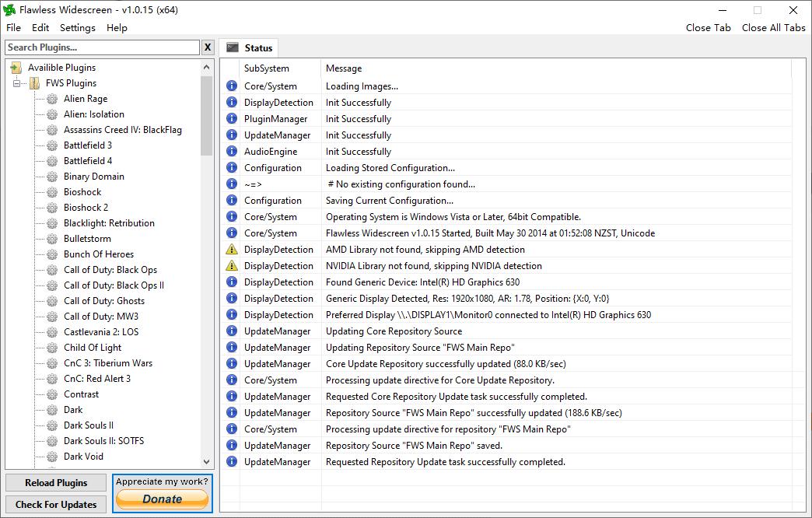This screenshot has height=518, width=812.
Task: Click the Availible Plugins root label
Action: (61, 68)
